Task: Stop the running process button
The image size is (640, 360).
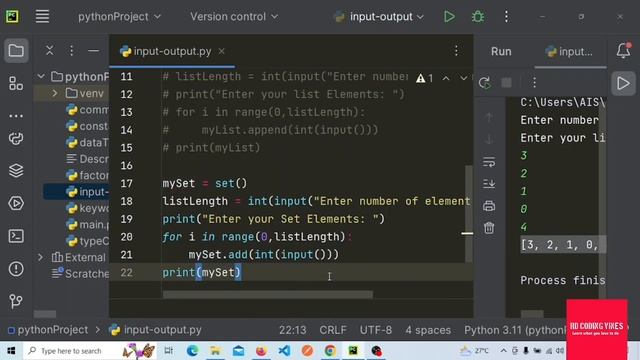Action: pyautogui.click(x=507, y=83)
